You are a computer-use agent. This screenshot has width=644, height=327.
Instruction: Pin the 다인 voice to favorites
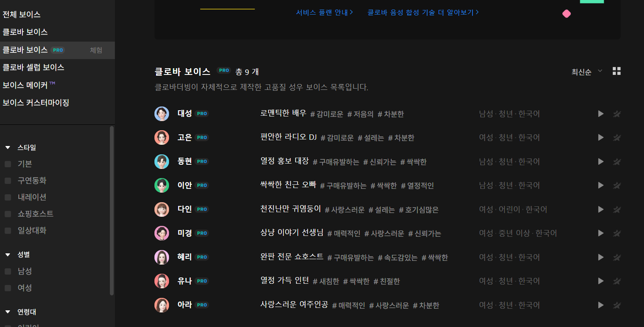(x=617, y=209)
